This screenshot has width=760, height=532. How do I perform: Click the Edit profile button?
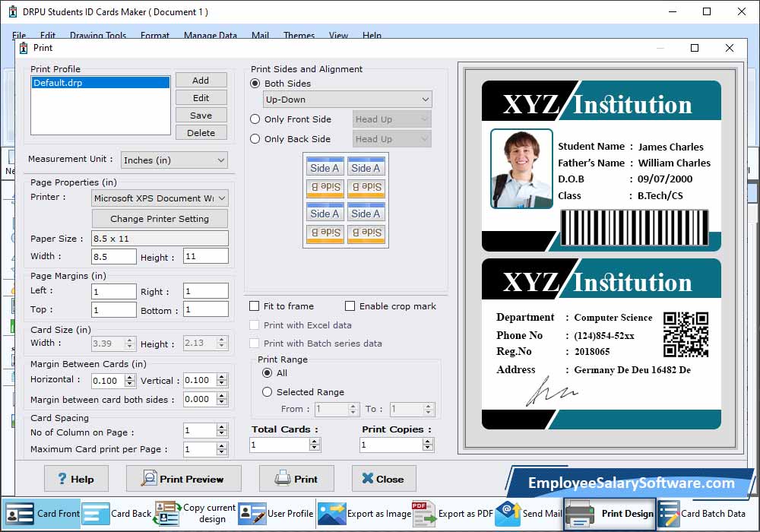201,98
